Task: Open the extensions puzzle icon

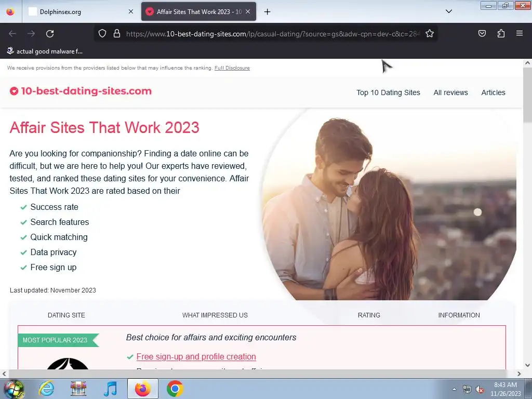Action: coord(501,33)
